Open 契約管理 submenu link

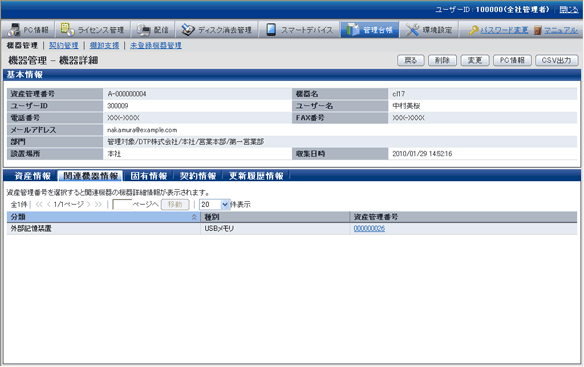64,45
